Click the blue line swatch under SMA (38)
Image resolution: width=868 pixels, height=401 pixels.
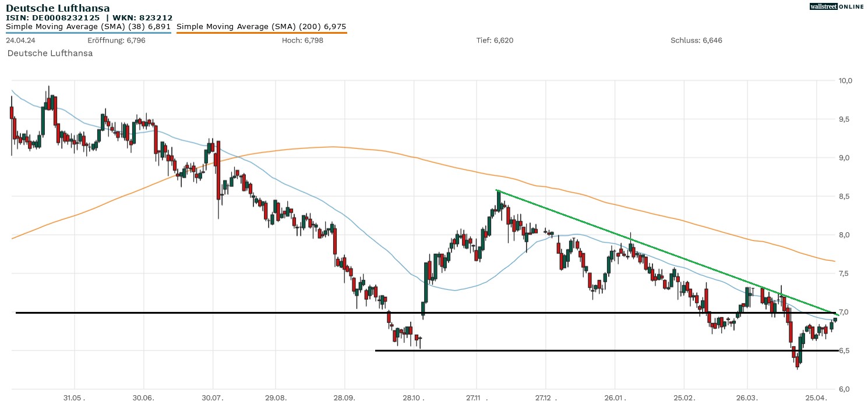(88, 33)
